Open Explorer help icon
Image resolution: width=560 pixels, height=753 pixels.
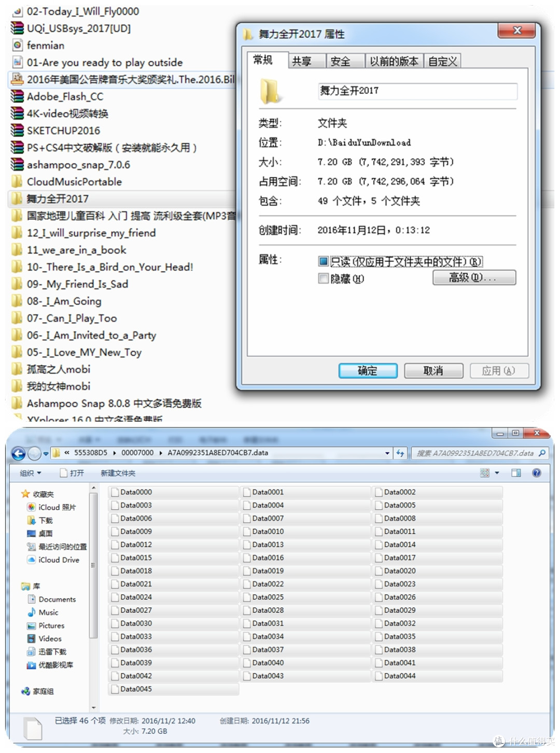(537, 473)
